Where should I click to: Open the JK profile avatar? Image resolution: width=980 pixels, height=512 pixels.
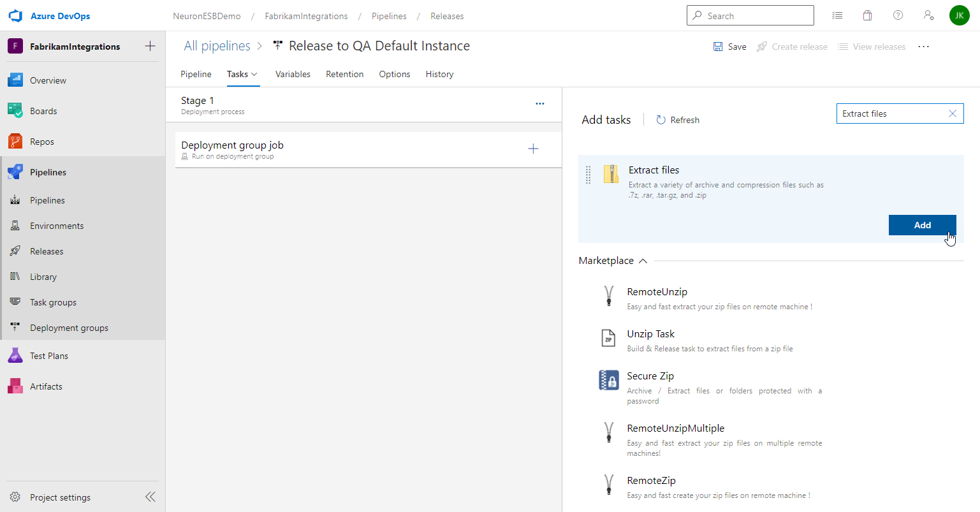(x=960, y=15)
